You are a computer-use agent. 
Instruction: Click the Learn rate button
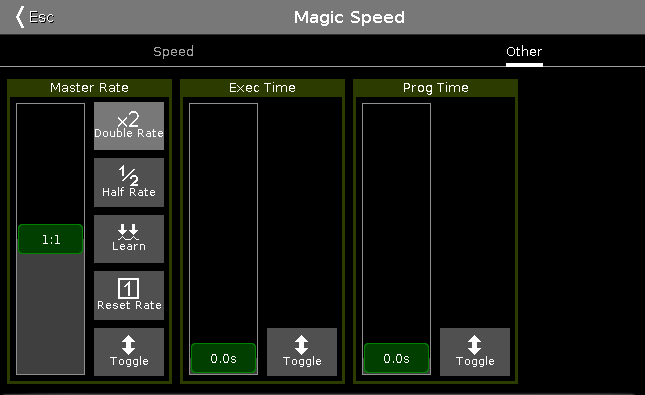click(129, 239)
